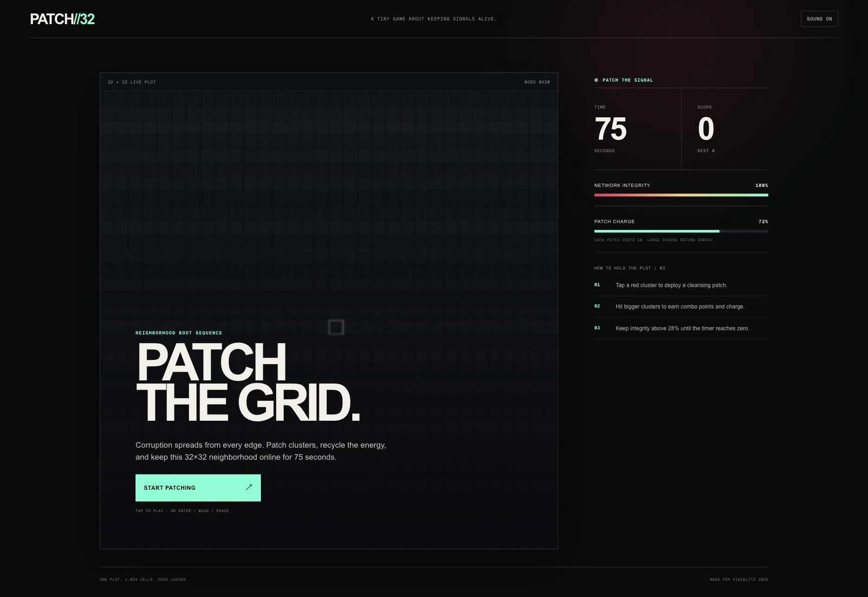Screen dimensions: 868x597
Task: Click the NODE 0X20 label
Action: coord(537,82)
